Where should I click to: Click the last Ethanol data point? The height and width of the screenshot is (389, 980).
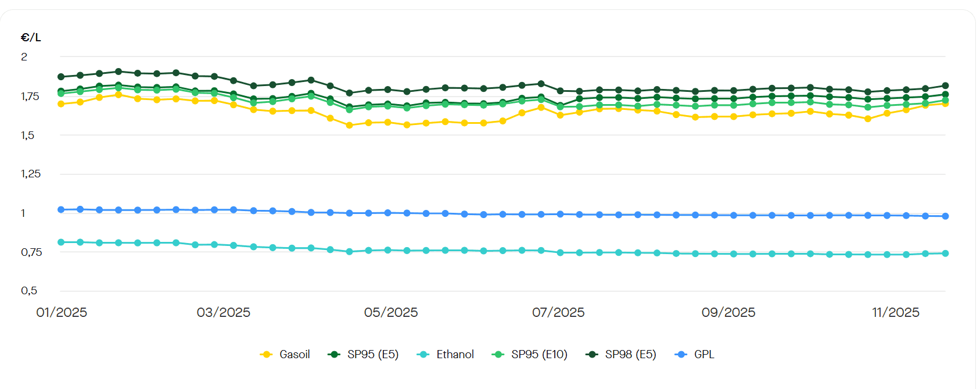coord(945,254)
